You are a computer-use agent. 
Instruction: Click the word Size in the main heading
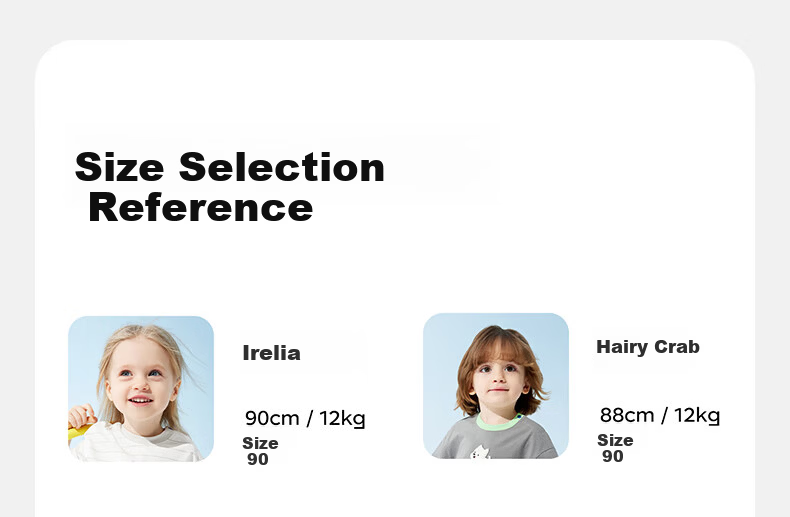click(119, 167)
